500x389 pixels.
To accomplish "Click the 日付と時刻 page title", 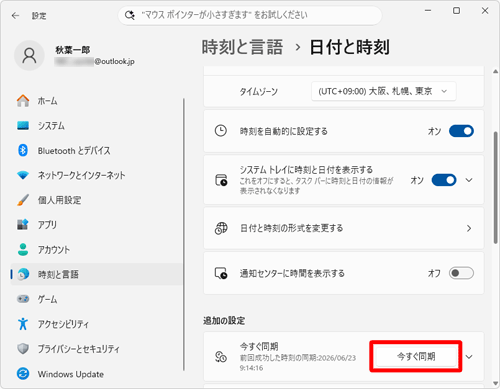I will click(350, 47).
